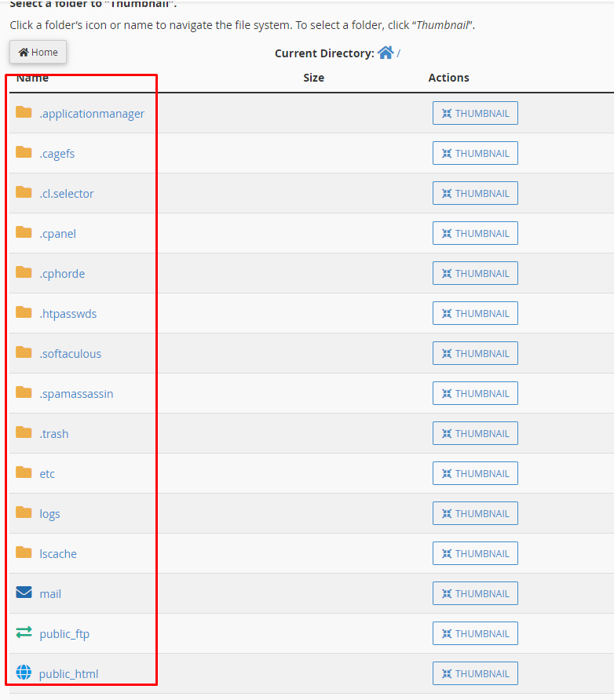Click the public_html globe icon
The height and width of the screenshot is (700, 614).
(24, 673)
